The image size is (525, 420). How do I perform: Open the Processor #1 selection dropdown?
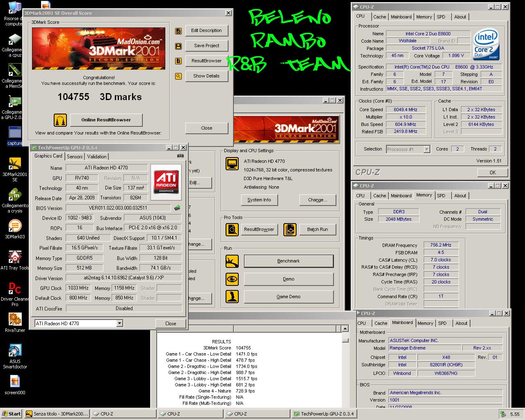coord(427,149)
